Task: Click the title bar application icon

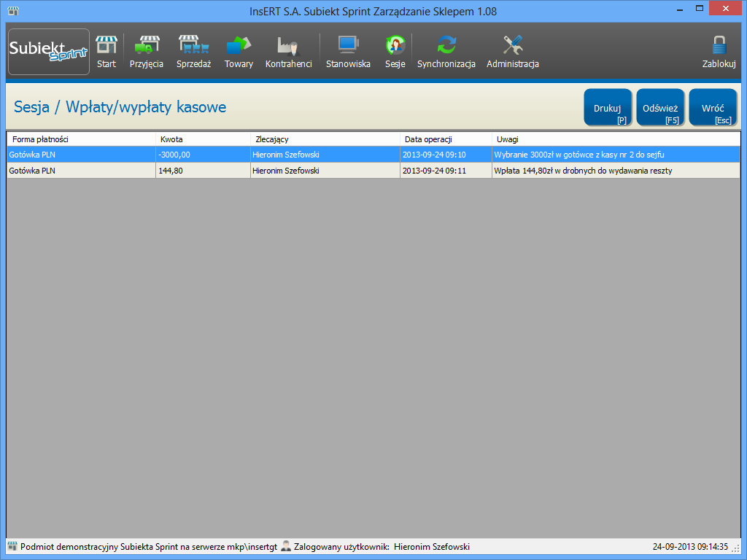Action: pyautogui.click(x=13, y=10)
